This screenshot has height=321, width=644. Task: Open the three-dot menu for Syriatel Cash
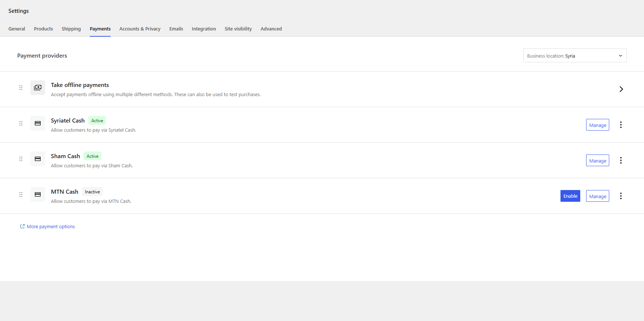click(x=621, y=125)
